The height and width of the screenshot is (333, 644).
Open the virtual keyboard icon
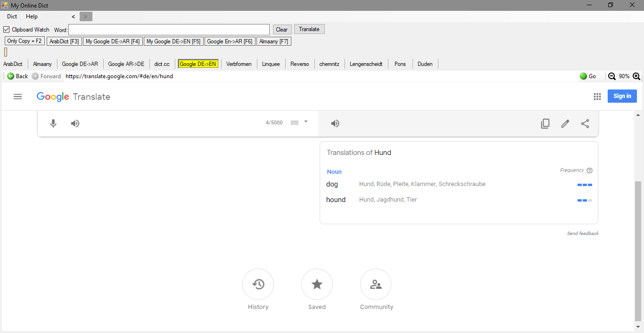[x=295, y=122]
